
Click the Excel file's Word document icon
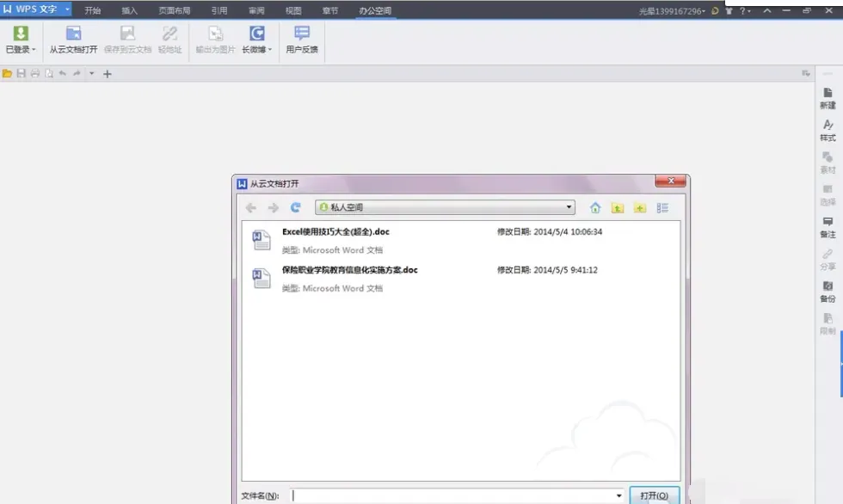[262, 240]
